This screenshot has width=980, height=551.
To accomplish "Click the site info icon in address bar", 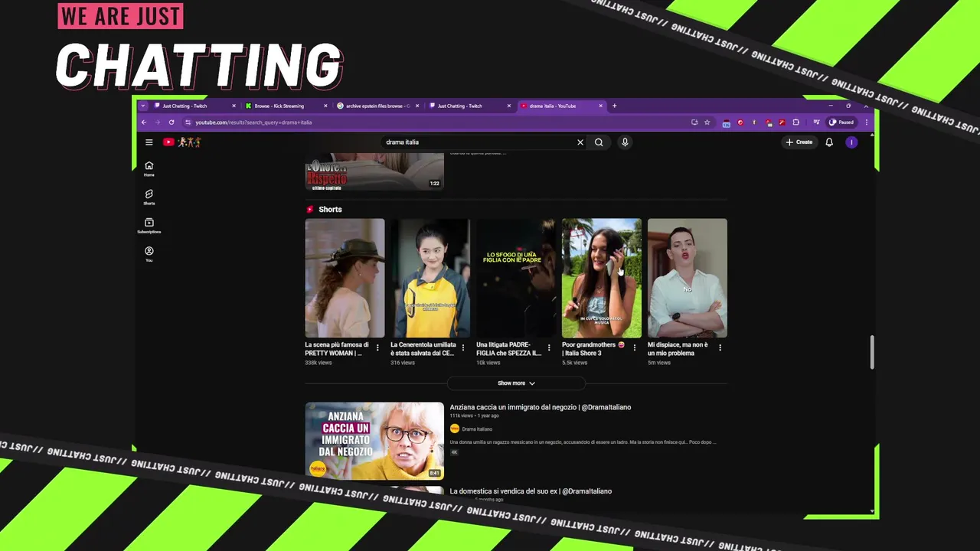I will [188, 122].
